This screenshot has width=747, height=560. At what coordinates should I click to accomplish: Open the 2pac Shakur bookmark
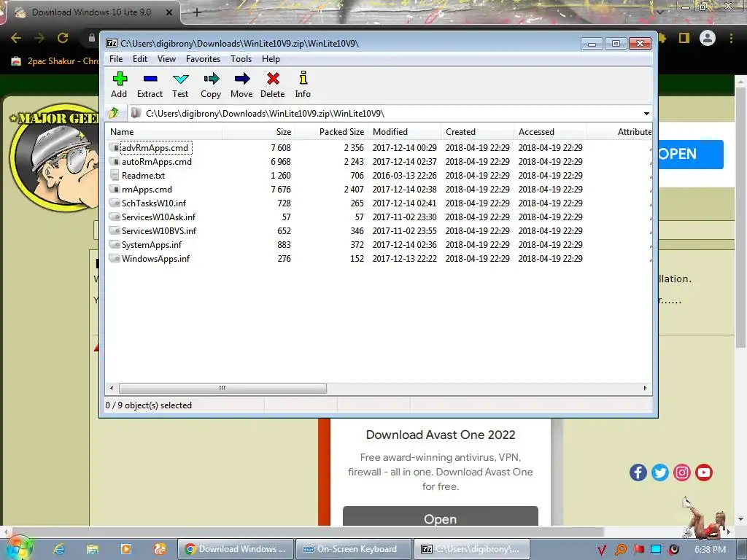(x=53, y=61)
